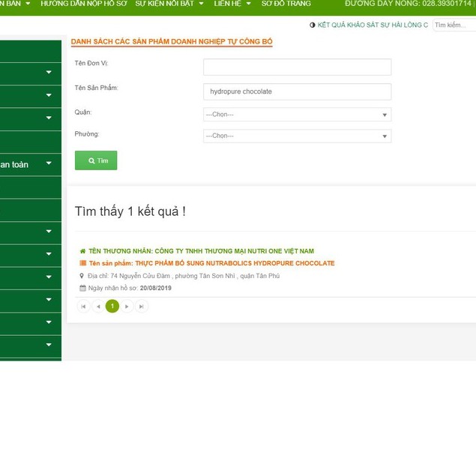This screenshot has width=476, height=476.
Task: Click the DANH SÁCH CÁC SẢN PHẨM heading
Action: tap(172, 41)
